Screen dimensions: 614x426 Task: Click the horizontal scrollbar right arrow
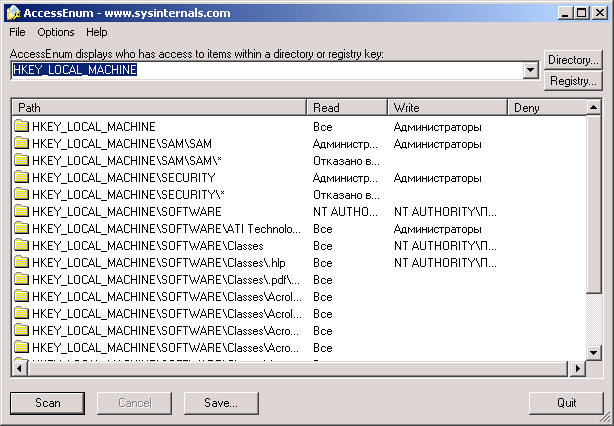[x=578, y=368]
